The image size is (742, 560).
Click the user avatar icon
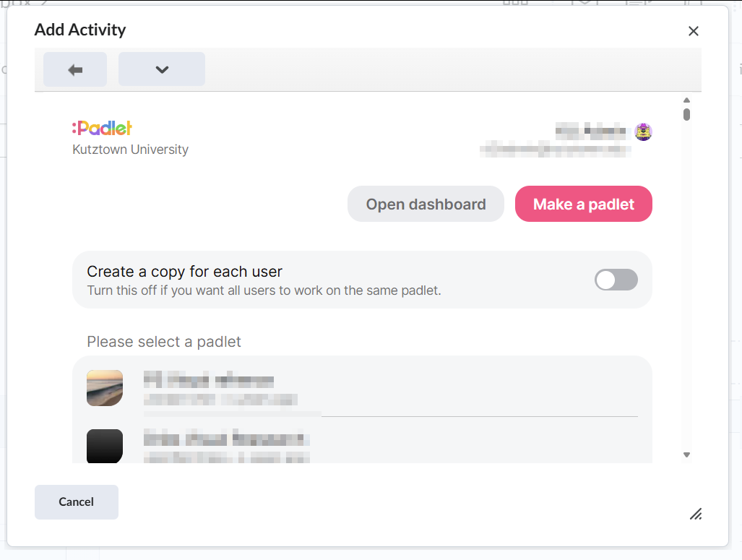[x=644, y=132]
